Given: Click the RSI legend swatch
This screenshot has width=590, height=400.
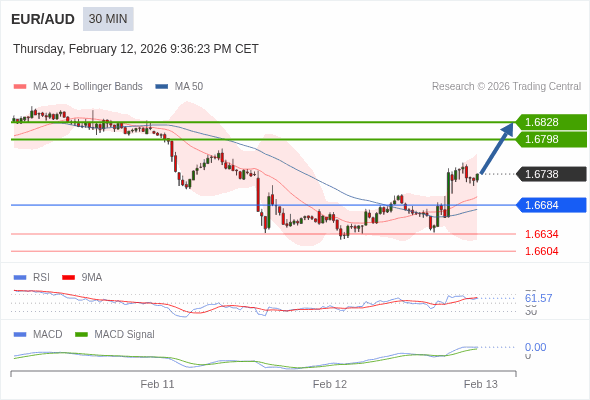Looking at the screenshot, I should coord(20,278).
